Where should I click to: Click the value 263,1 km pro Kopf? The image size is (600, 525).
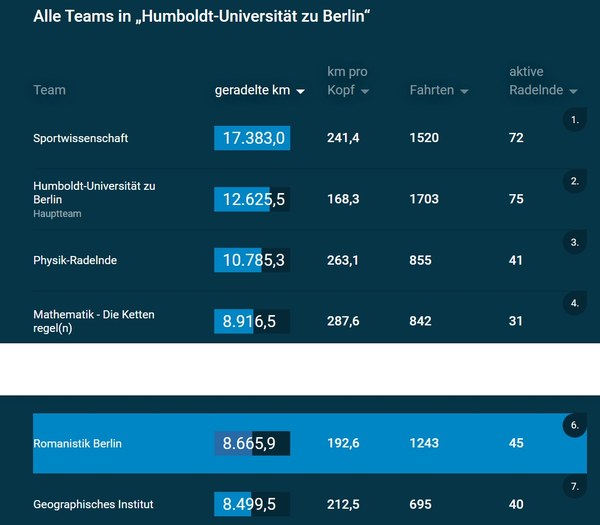[x=343, y=260]
